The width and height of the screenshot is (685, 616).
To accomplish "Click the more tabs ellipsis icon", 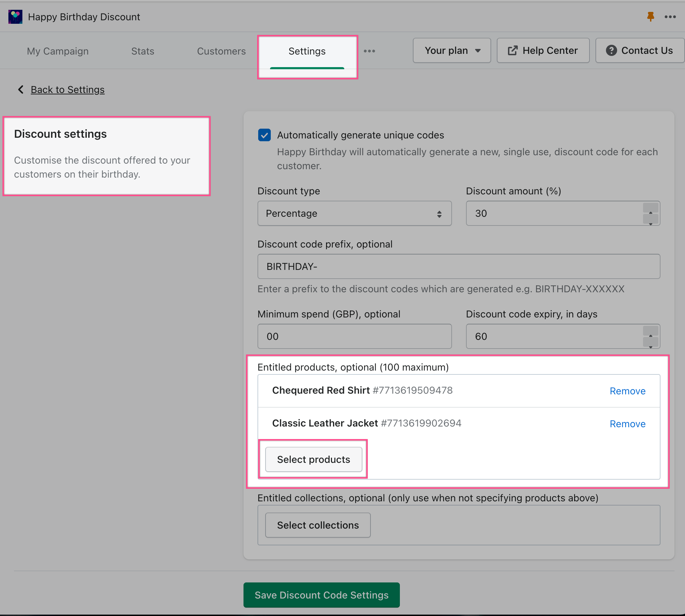I will pos(369,51).
